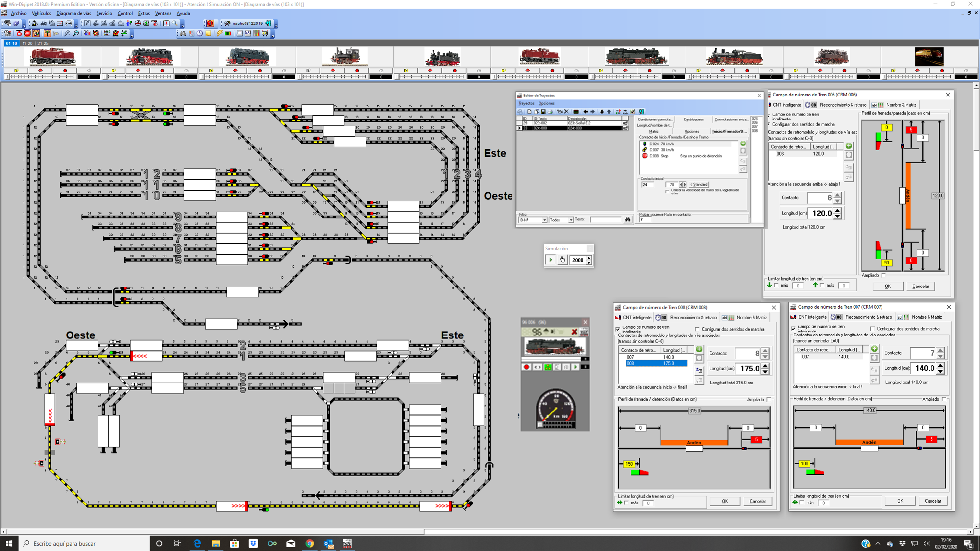Click the yellow lightning bolt toolbar icon
This screenshot has width=980, height=551.
coord(220,33)
